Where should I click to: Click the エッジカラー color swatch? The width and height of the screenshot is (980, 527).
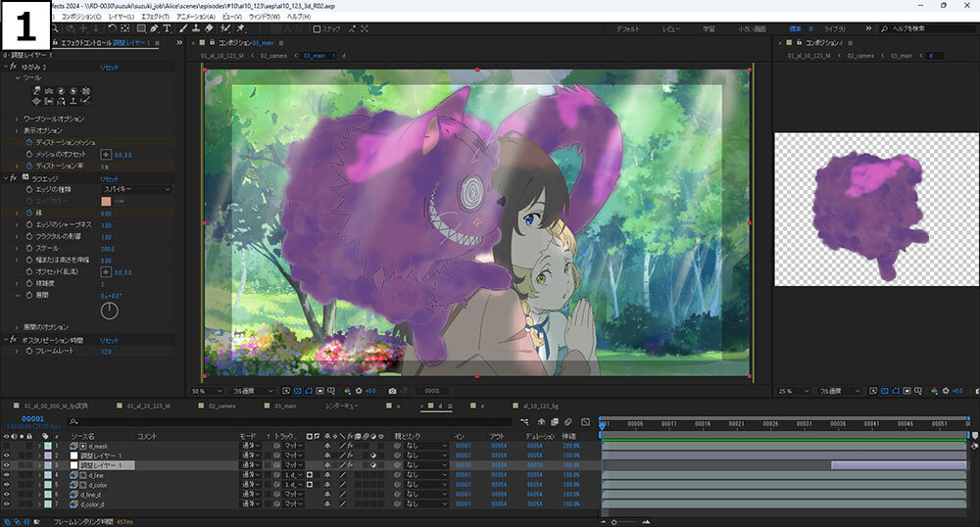click(x=106, y=201)
